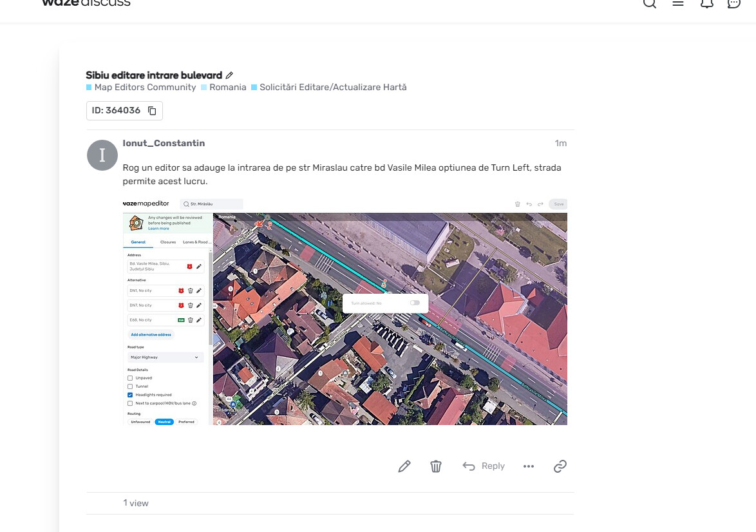The image size is (756, 532).
Task: Open the chat bubble icon
Action: point(734,3)
